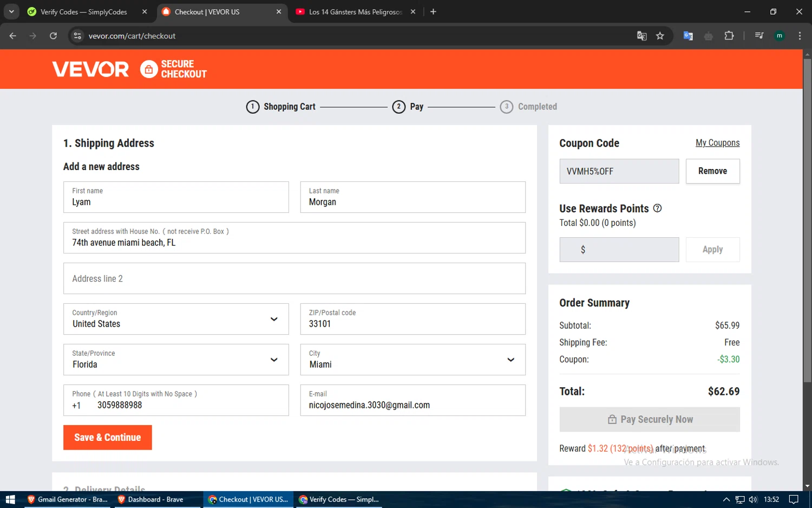Close the Checkout VEVOR US tab
812x508 pixels.
coord(279,12)
